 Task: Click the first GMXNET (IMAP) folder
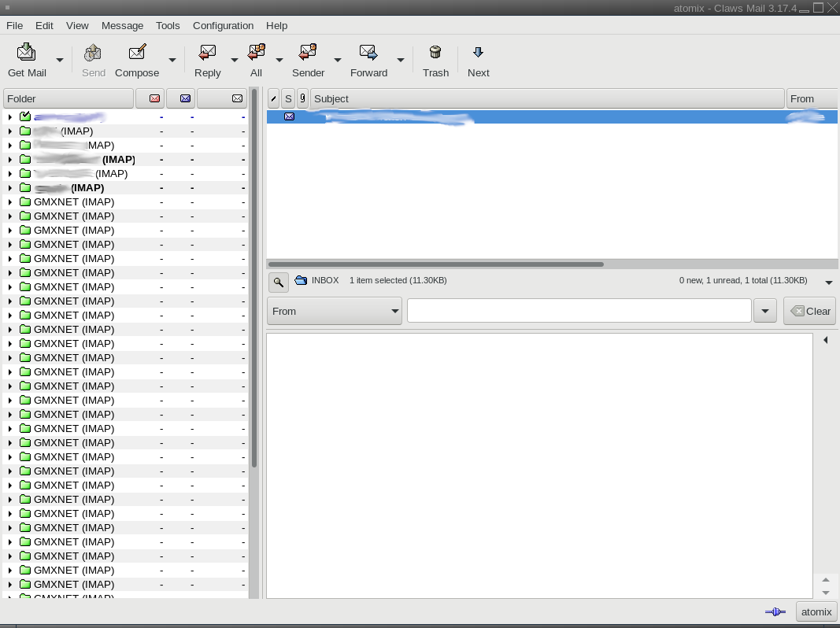[125, 201]
